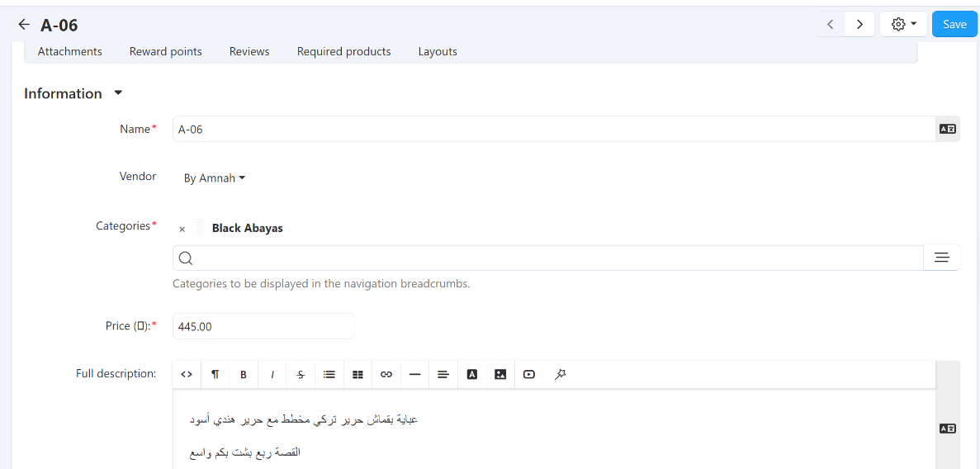980x469 pixels.
Task: Collapse the Information section
Action: point(73,93)
